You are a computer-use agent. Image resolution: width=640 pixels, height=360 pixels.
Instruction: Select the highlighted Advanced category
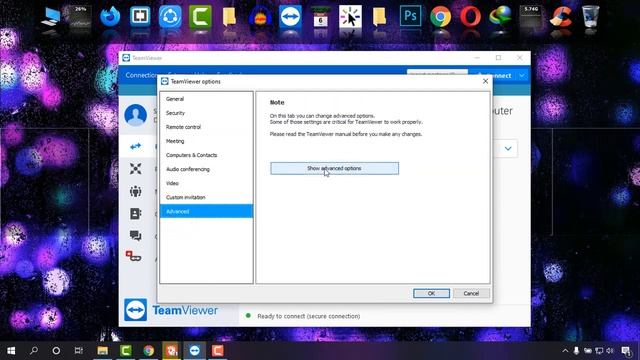point(206,211)
